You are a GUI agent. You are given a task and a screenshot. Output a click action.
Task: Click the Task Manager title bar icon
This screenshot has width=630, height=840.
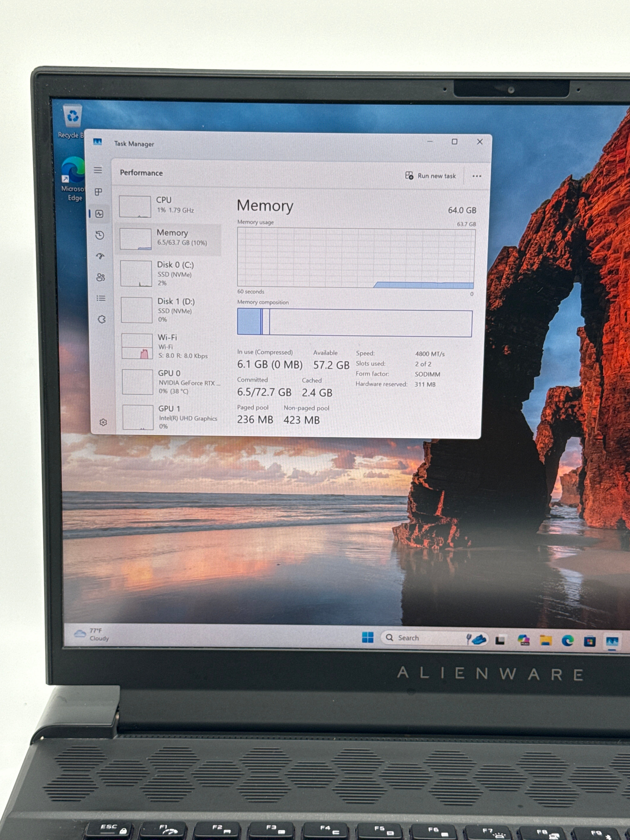point(97,142)
